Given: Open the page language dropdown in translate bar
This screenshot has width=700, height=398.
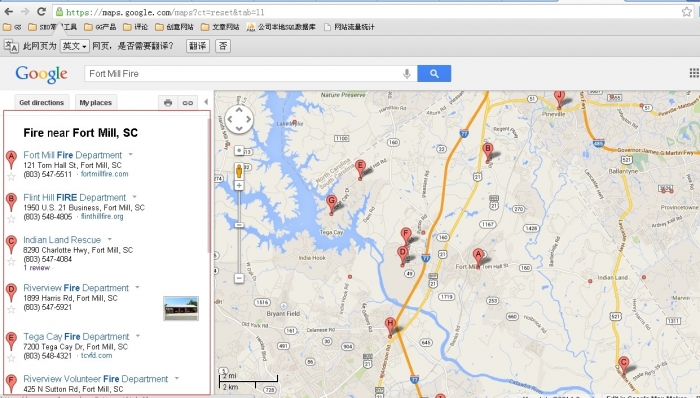Looking at the screenshot, I should point(75,46).
